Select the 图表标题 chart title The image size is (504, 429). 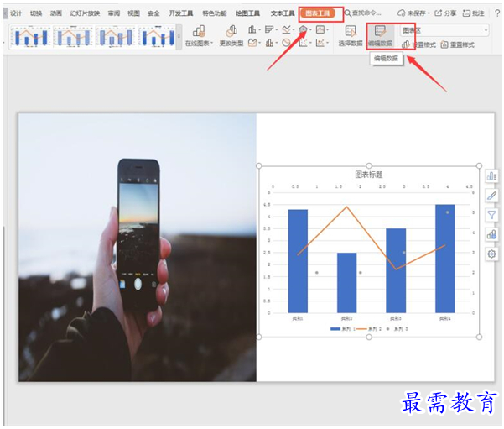[369, 175]
